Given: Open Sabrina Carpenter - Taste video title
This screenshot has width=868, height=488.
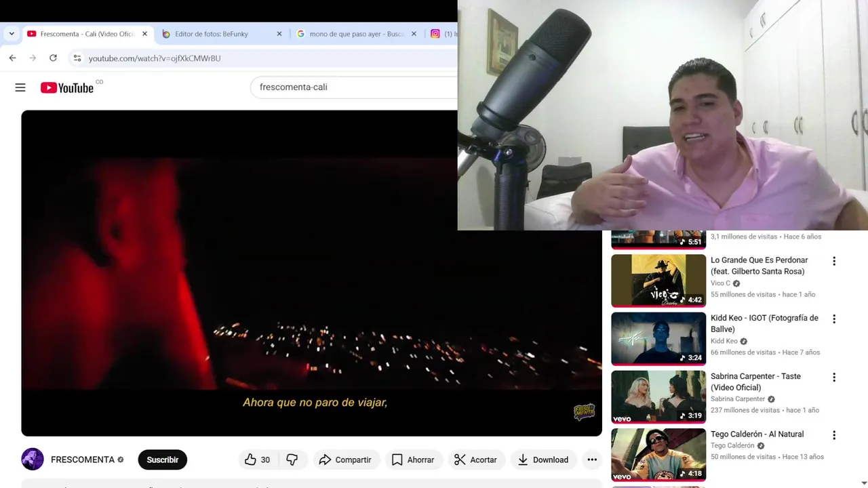Looking at the screenshot, I should 755,382.
